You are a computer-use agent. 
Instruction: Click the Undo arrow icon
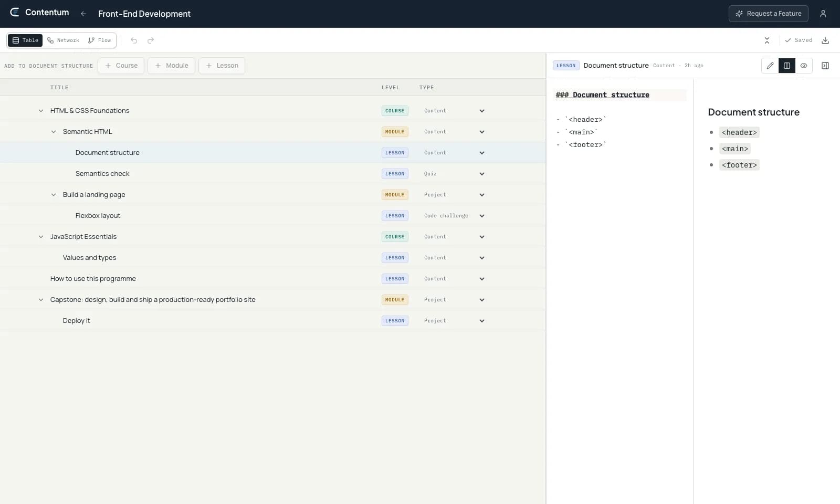click(x=134, y=40)
